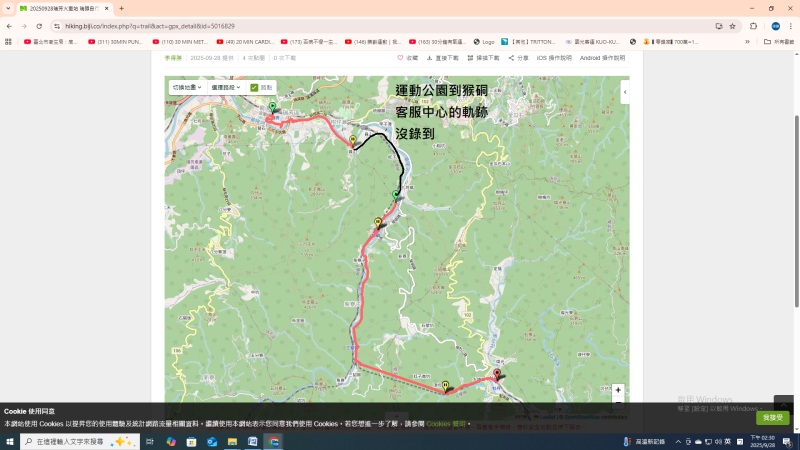
Task: Open the 選擇路線 dropdown
Action: (x=225, y=88)
